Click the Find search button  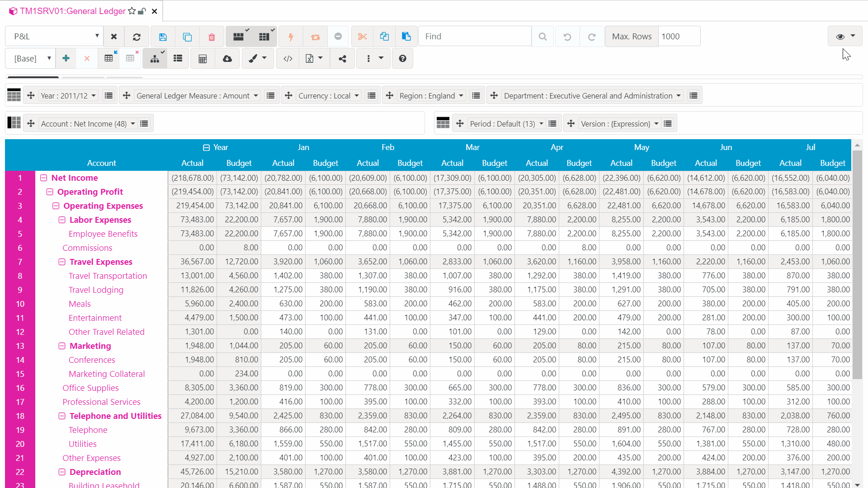click(x=542, y=37)
